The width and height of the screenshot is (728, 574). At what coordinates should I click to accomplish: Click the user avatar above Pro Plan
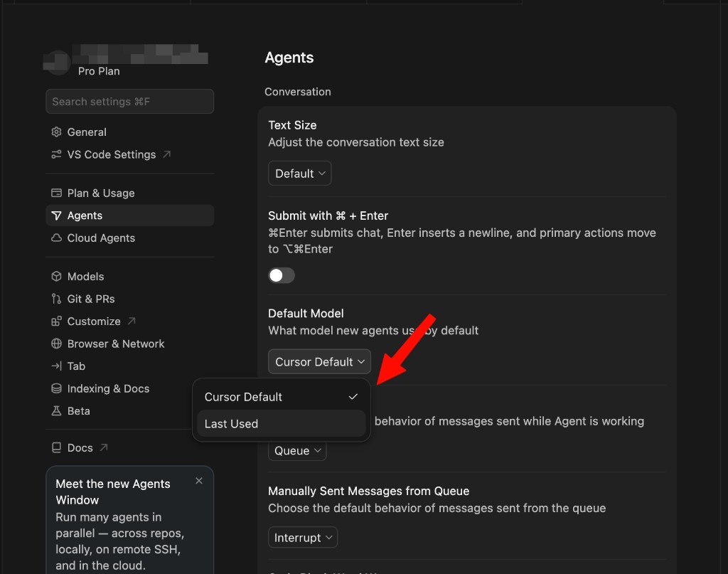(x=57, y=62)
